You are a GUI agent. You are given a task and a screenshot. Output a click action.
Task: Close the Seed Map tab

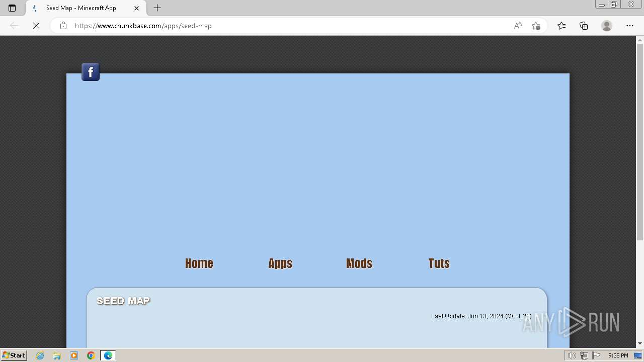click(x=136, y=8)
